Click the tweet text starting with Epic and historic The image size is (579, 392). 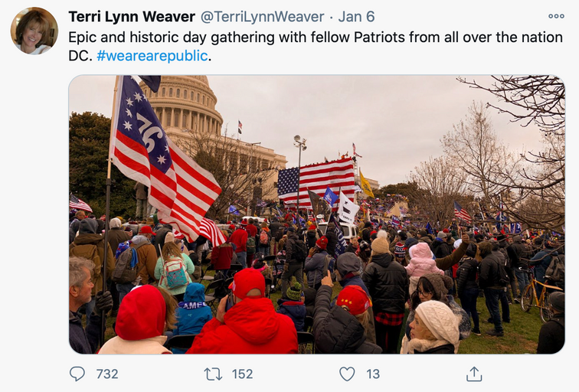(x=316, y=47)
